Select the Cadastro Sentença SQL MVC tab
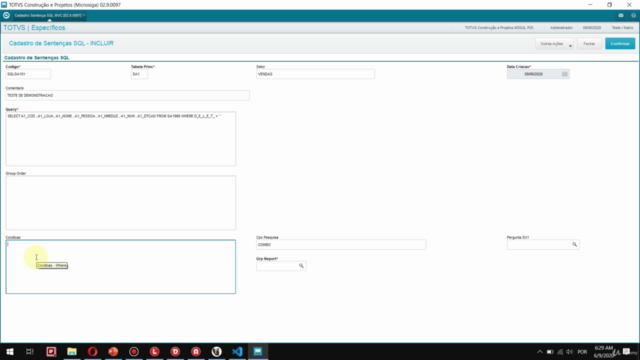The width and height of the screenshot is (640, 360). (49, 16)
